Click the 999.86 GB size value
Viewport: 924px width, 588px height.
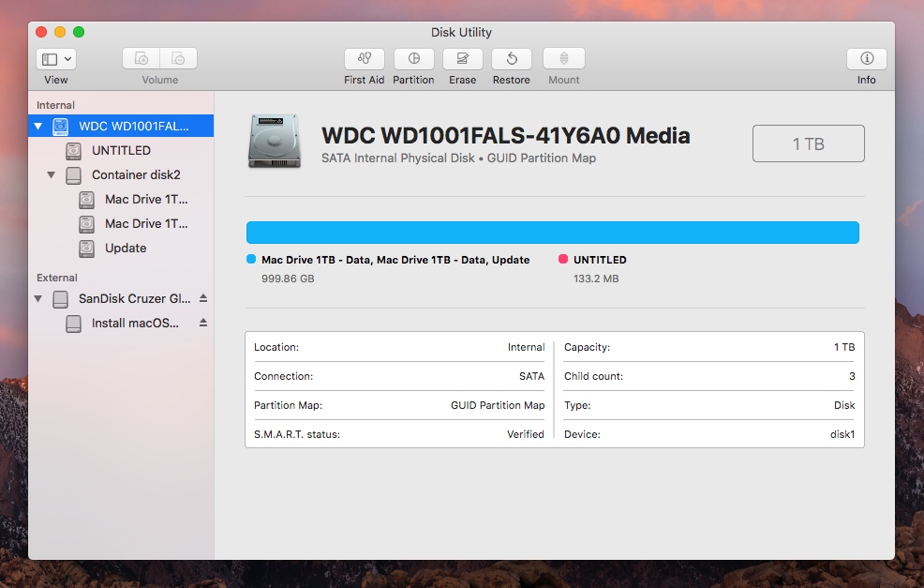point(288,279)
